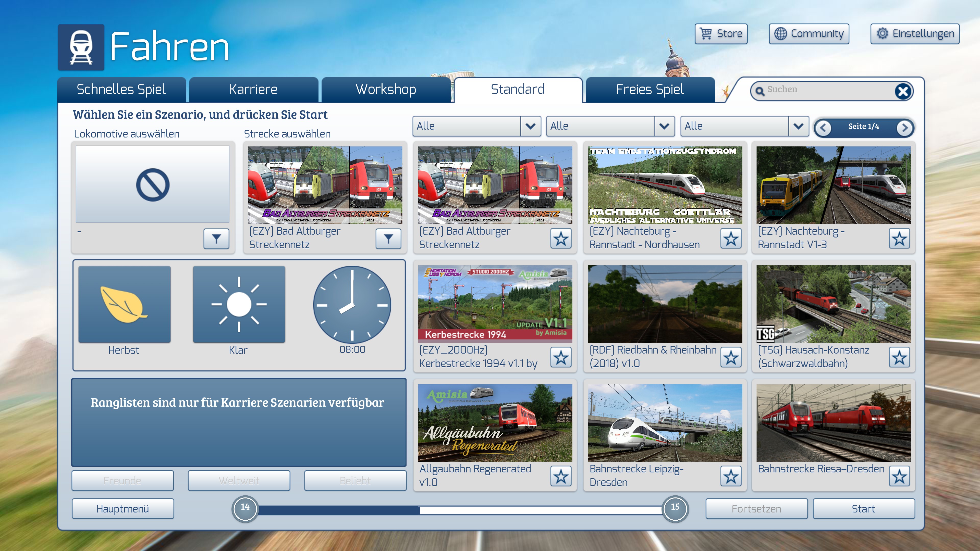Screen dimensions: 980x551
Task: Expand the second Alle filter dropdown
Action: click(664, 126)
